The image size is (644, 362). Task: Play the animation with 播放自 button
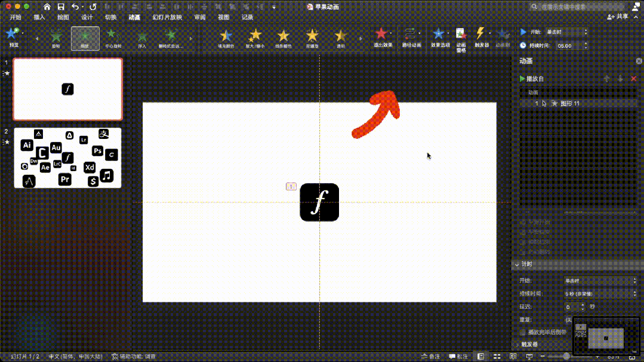click(x=531, y=79)
